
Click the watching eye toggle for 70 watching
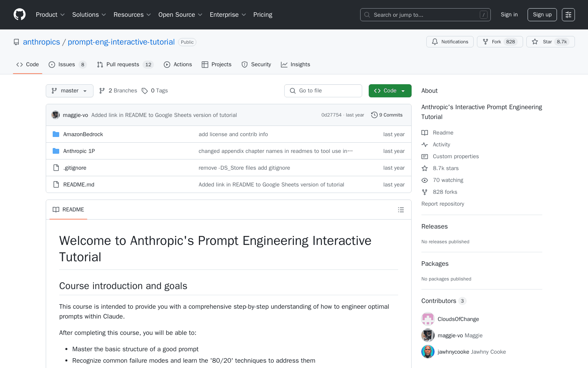coord(424,180)
